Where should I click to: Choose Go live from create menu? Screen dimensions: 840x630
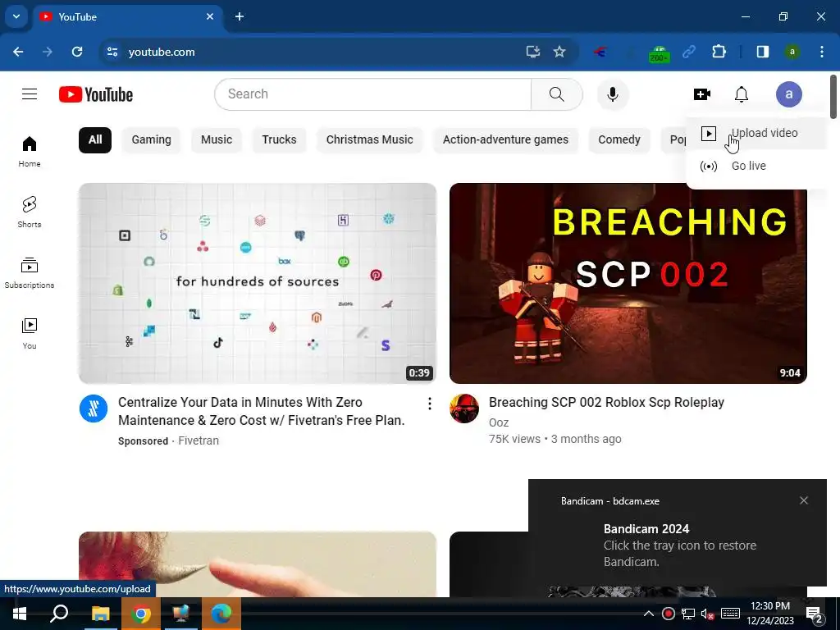756,166
